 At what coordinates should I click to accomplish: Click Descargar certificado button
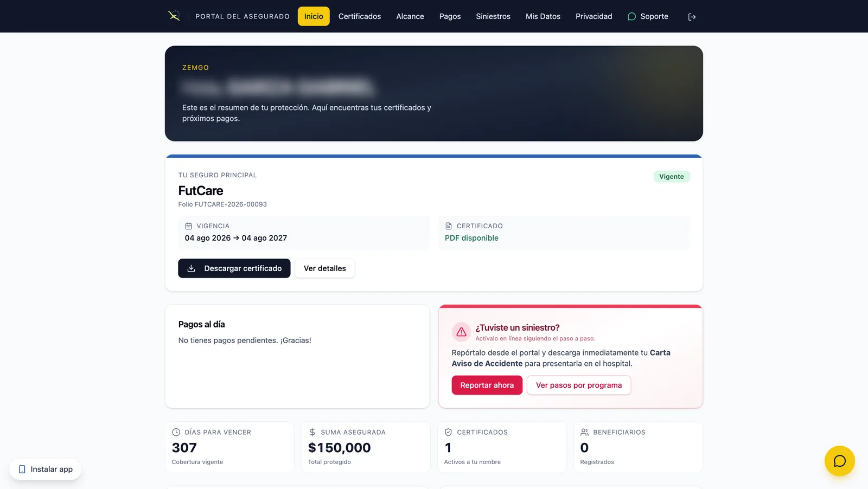point(234,268)
